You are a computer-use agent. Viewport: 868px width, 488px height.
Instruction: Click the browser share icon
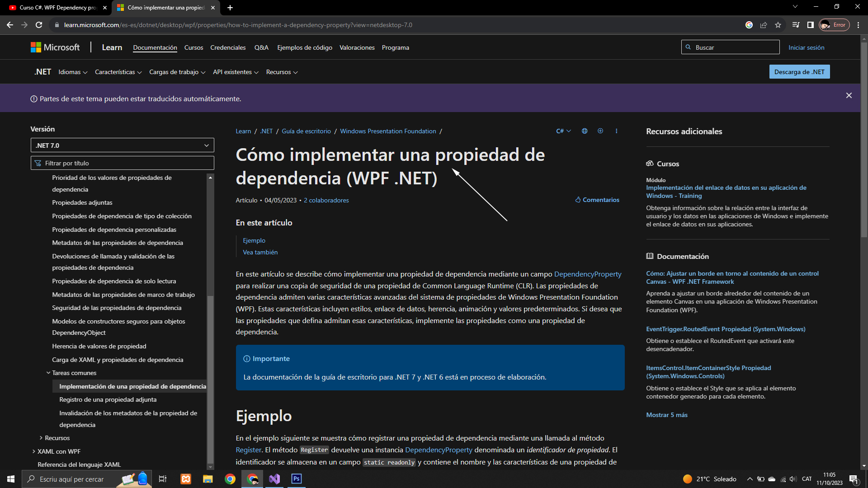coord(764,25)
